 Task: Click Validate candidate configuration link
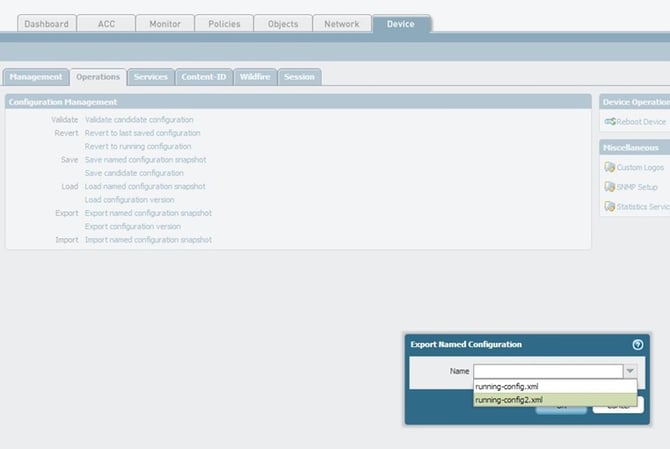coord(139,120)
